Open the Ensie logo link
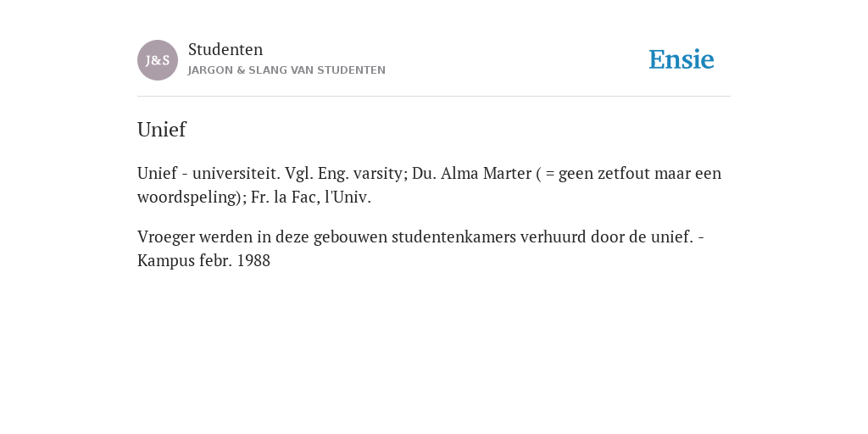868x434 pixels. 682,59
